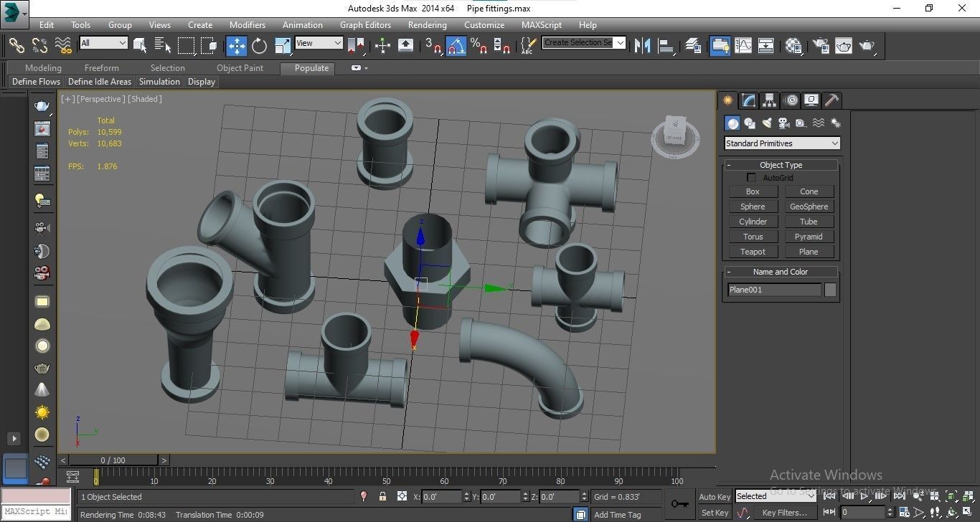
Task: Click the Render Production teapot
Action: (867, 45)
